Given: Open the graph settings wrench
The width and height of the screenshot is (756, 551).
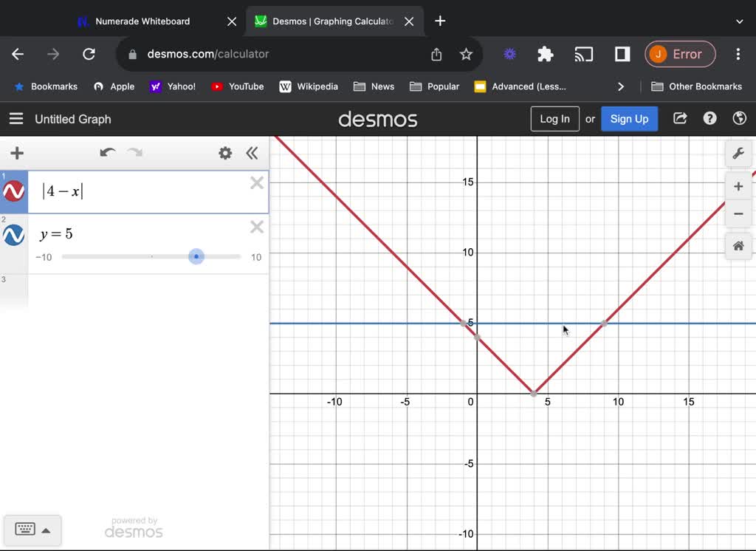Looking at the screenshot, I should 738,153.
